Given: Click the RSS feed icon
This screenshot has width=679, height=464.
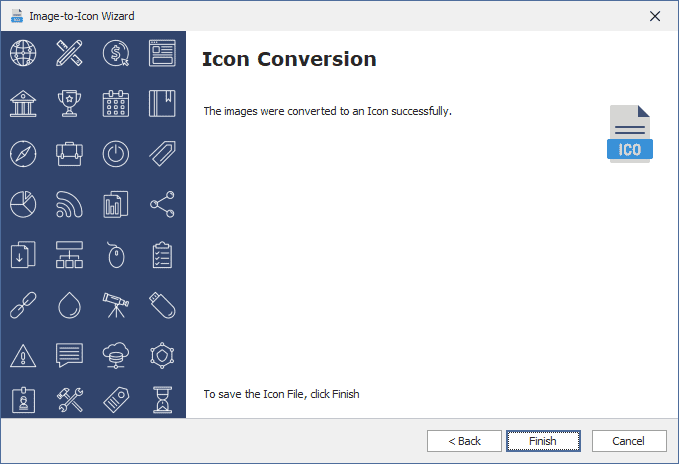Looking at the screenshot, I should tap(69, 205).
